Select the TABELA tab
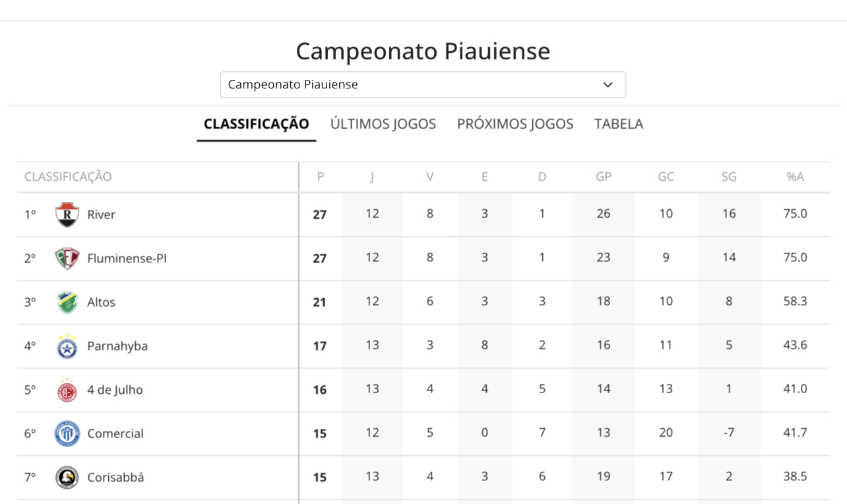The width and height of the screenshot is (847, 504). [x=619, y=124]
